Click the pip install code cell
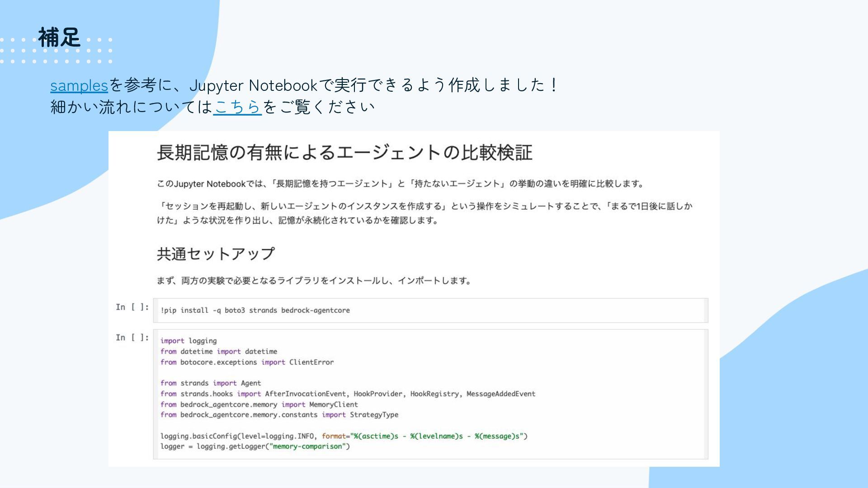 click(x=429, y=310)
